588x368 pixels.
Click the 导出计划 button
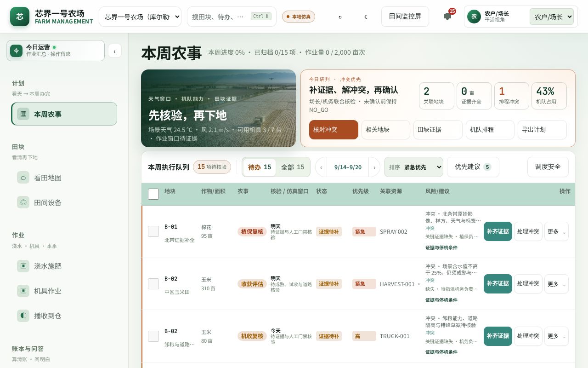(x=542, y=130)
